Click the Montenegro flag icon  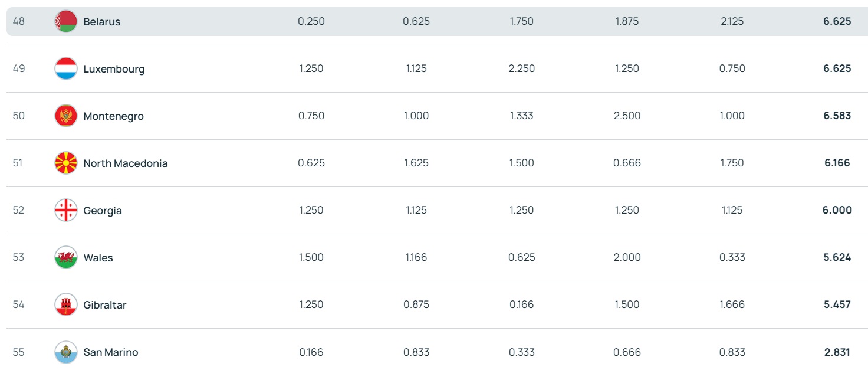[x=65, y=116]
